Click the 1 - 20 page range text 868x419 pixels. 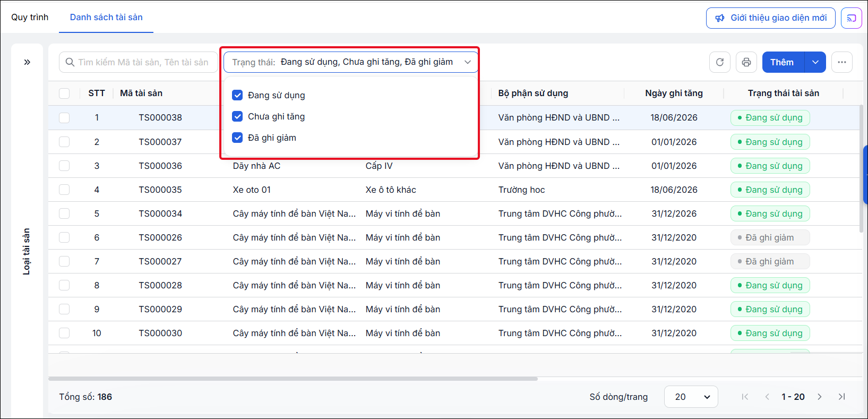(x=793, y=397)
